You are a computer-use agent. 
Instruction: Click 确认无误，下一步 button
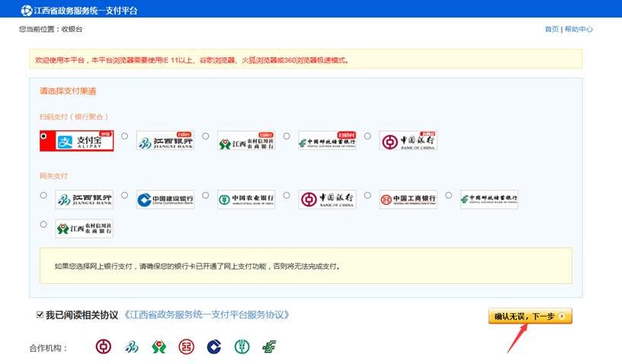tap(531, 316)
